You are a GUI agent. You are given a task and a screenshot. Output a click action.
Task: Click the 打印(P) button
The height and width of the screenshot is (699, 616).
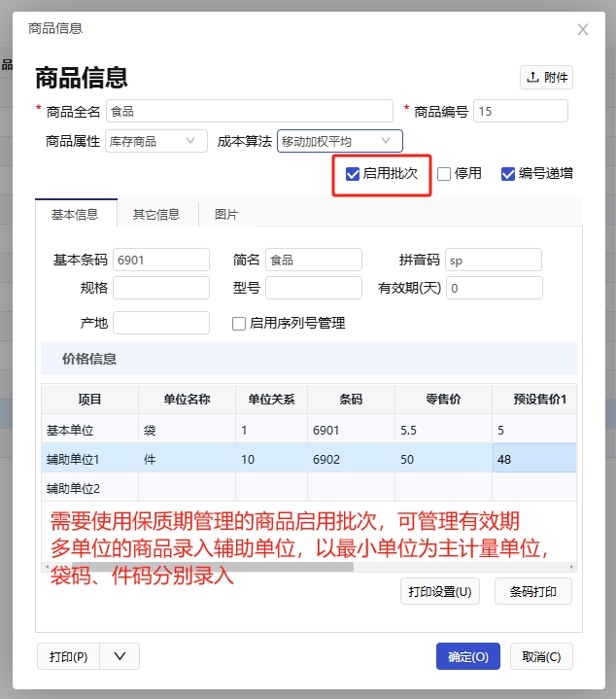point(69,656)
